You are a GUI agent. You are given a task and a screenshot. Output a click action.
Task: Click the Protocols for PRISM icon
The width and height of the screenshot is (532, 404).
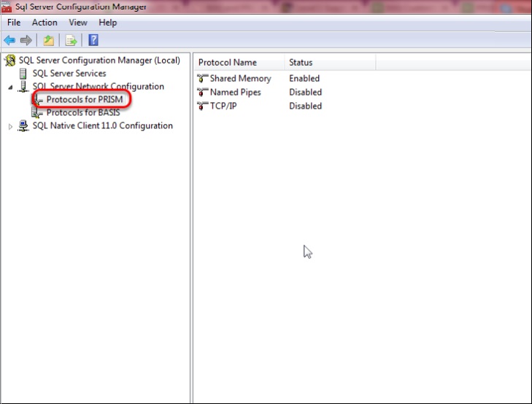coord(38,100)
